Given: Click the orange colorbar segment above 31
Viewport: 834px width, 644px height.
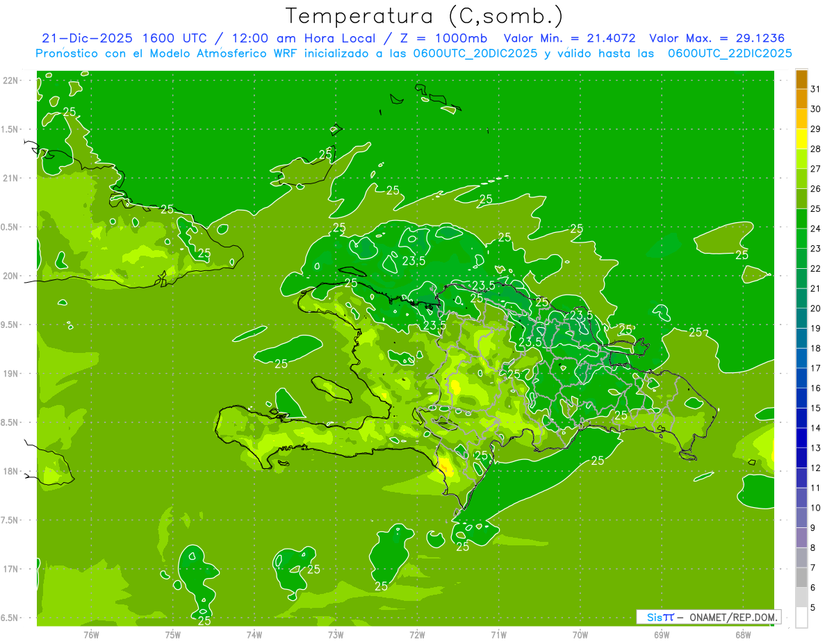Looking at the screenshot, I should pyautogui.click(x=801, y=79).
